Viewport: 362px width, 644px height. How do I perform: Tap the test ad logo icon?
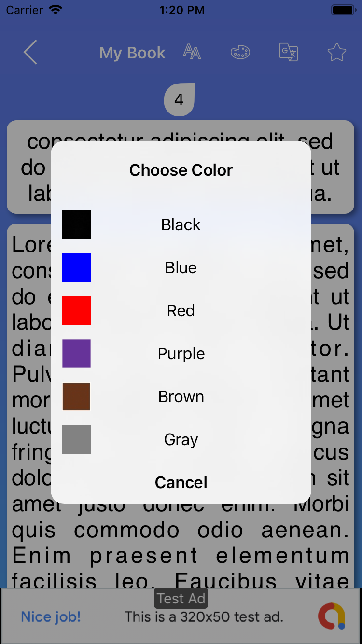tap(331, 616)
